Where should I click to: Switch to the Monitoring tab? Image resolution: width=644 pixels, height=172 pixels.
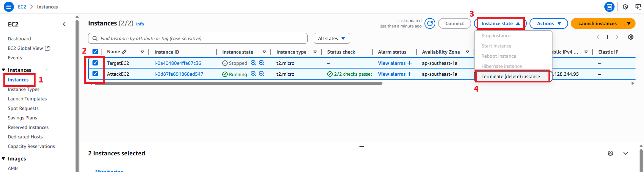pyautogui.click(x=109, y=170)
